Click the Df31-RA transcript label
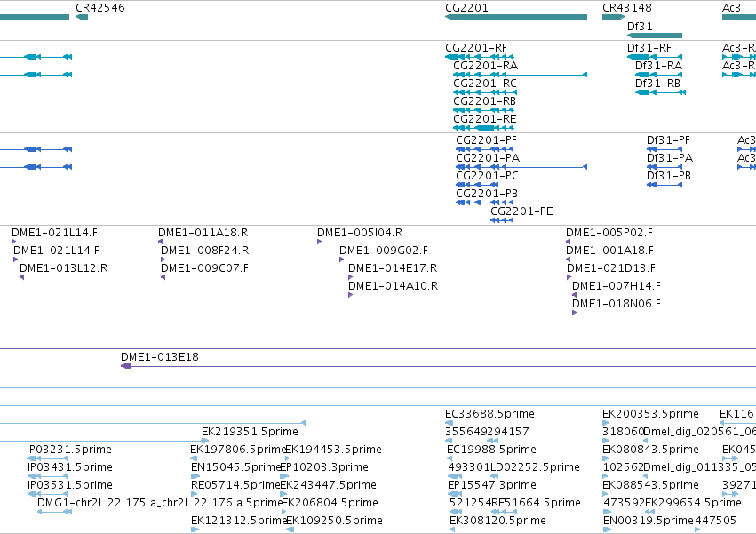 [658, 66]
